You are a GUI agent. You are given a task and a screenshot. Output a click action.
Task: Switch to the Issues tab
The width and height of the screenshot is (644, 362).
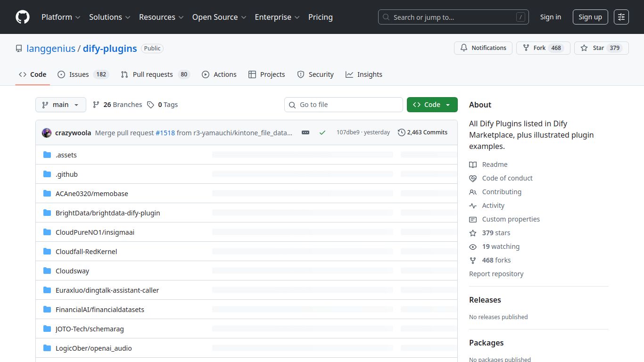pyautogui.click(x=79, y=74)
